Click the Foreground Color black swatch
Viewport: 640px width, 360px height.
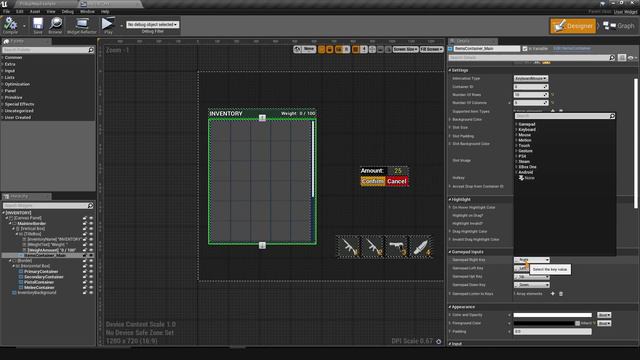click(544, 323)
